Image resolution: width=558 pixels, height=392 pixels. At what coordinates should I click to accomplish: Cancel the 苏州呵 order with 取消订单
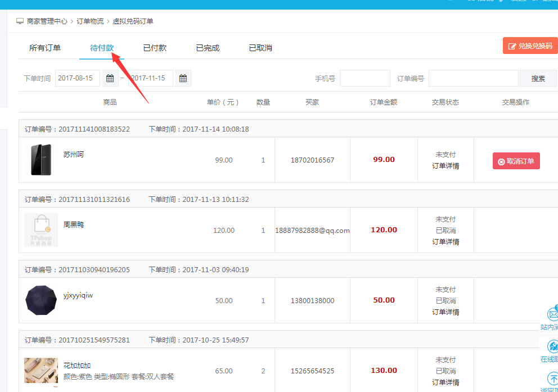(x=516, y=161)
